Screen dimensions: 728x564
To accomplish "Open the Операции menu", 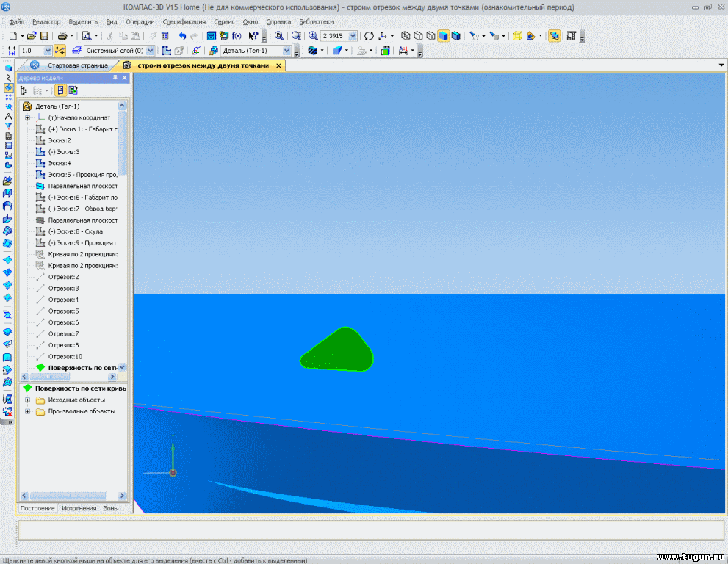I will [140, 21].
